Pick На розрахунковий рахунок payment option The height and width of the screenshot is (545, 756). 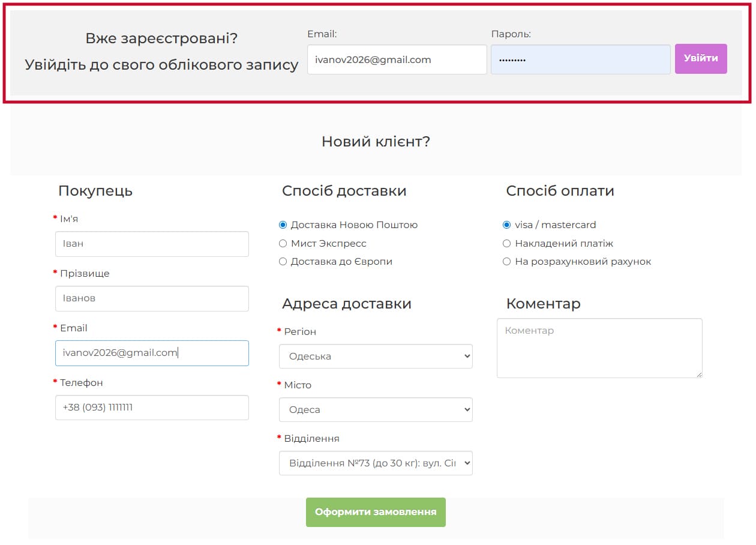[507, 262]
